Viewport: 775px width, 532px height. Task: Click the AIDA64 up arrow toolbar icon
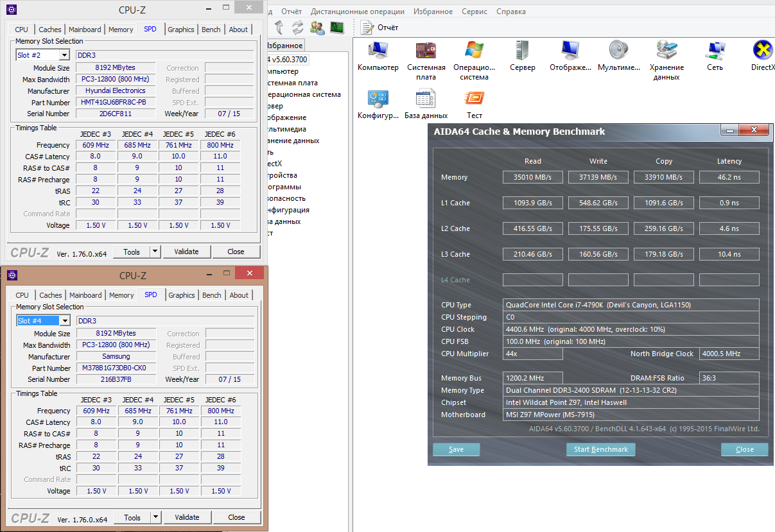tap(279, 28)
